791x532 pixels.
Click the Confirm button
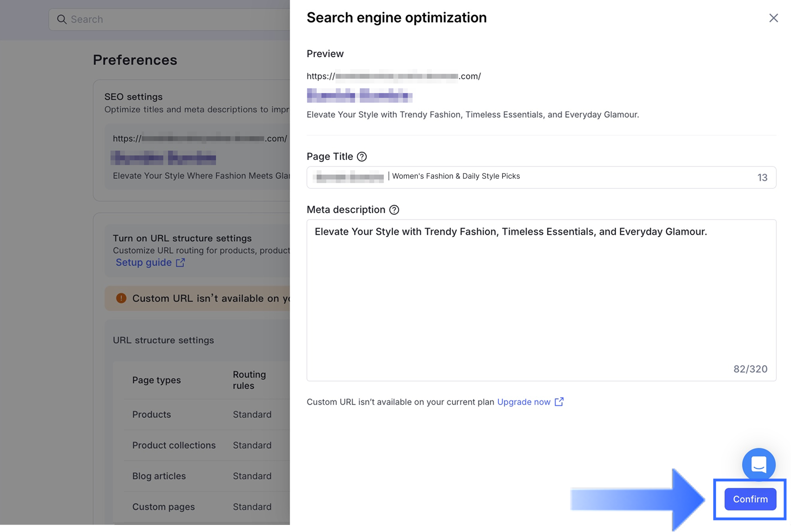point(750,499)
